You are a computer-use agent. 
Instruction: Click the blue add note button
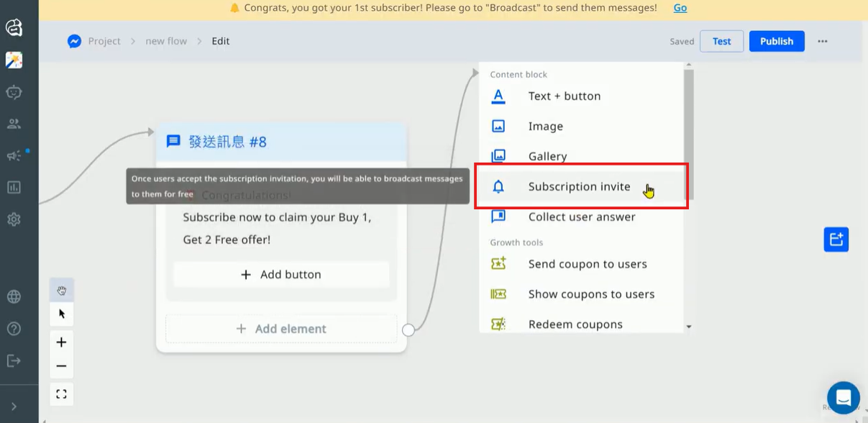pos(836,240)
